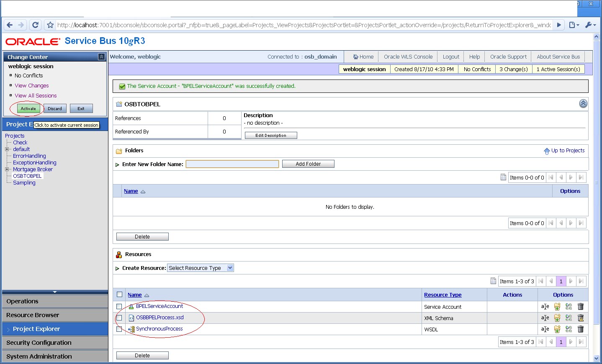602x364 pixels.
Task: Toggle select-all checkbox in Resources table header
Action: coord(119,295)
